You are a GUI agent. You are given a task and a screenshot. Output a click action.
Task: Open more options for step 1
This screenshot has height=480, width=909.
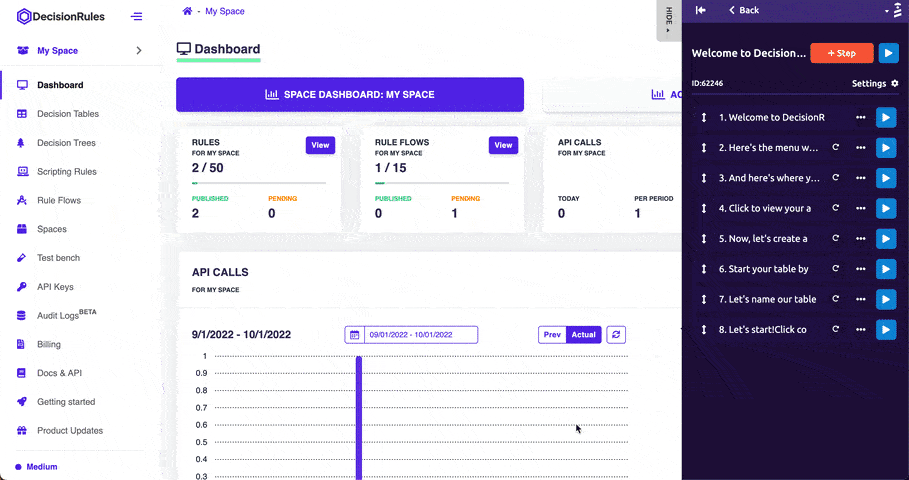click(x=860, y=118)
